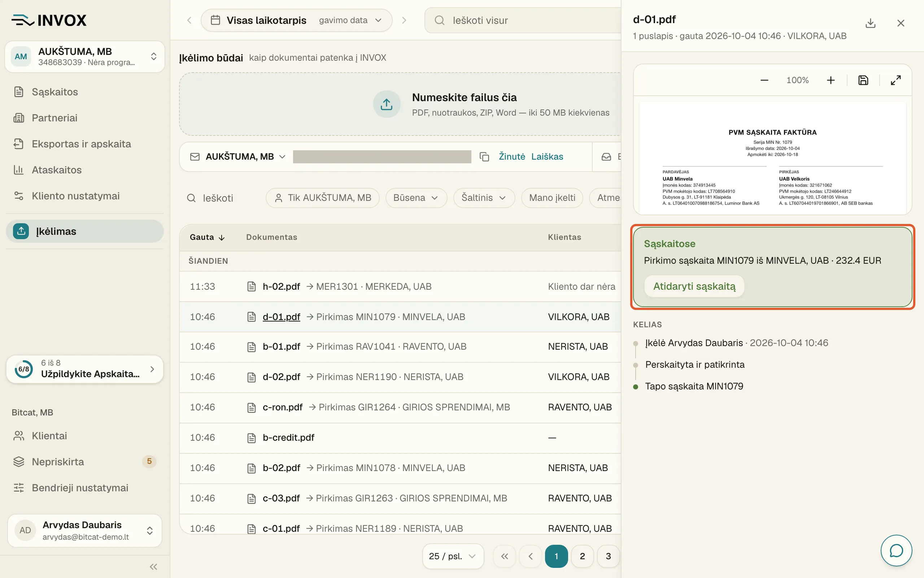Open AUKŠTUMA, MB company switcher
This screenshot has width=924, height=578.
coord(85,57)
